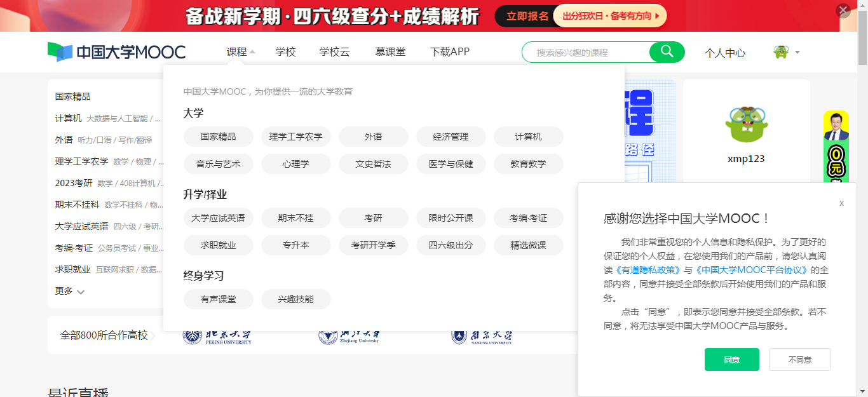
Task: Select the 大学应试英语 pill in the dropdown
Action: pos(219,218)
